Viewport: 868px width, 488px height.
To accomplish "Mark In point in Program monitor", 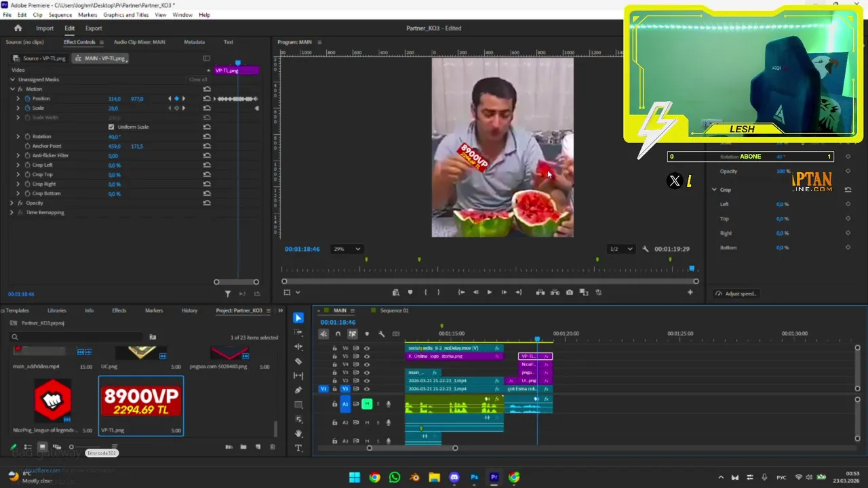I will (x=425, y=292).
